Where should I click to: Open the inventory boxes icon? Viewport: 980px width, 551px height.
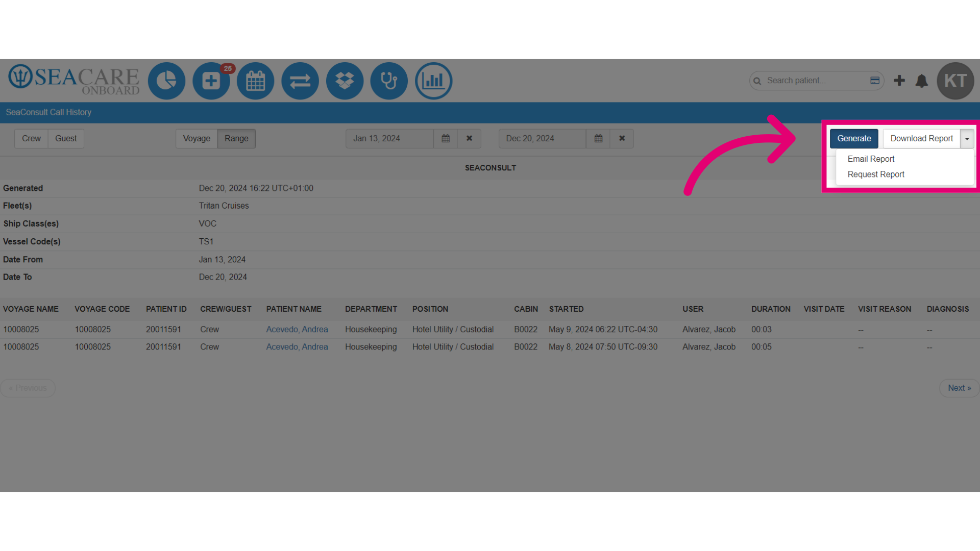[x=345, y=81]
